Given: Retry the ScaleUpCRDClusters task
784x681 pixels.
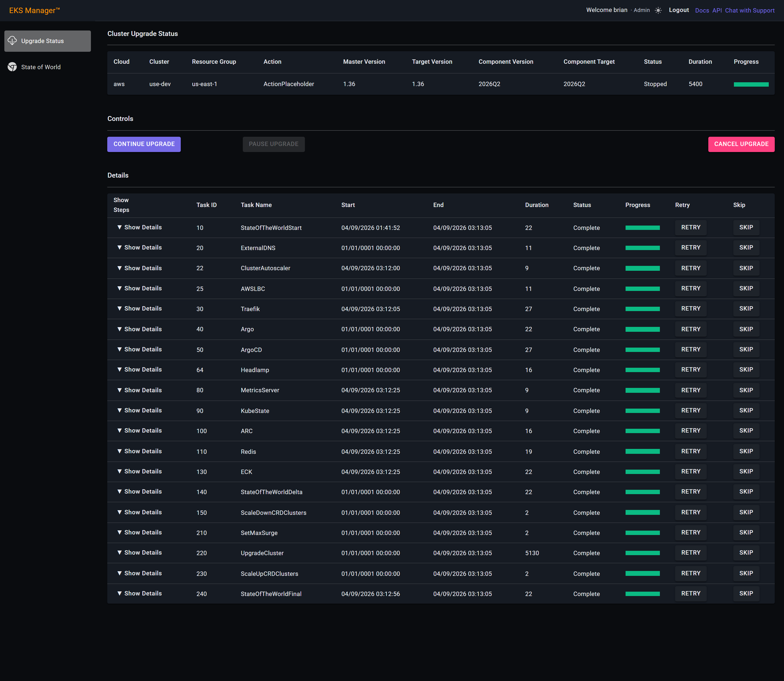Looking at the screenshot, I should [x=691, y=573].
